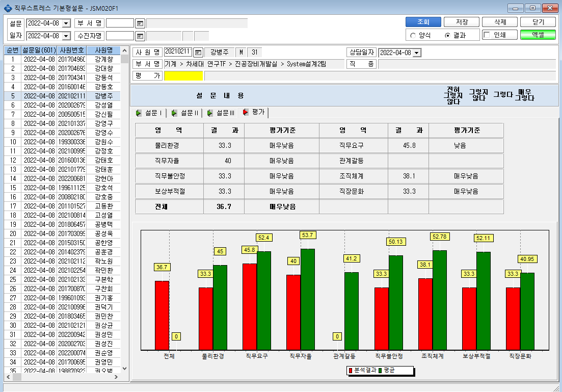Click the app icon in title bar
The image size is (562, 392).
click(x=8, y=8)
